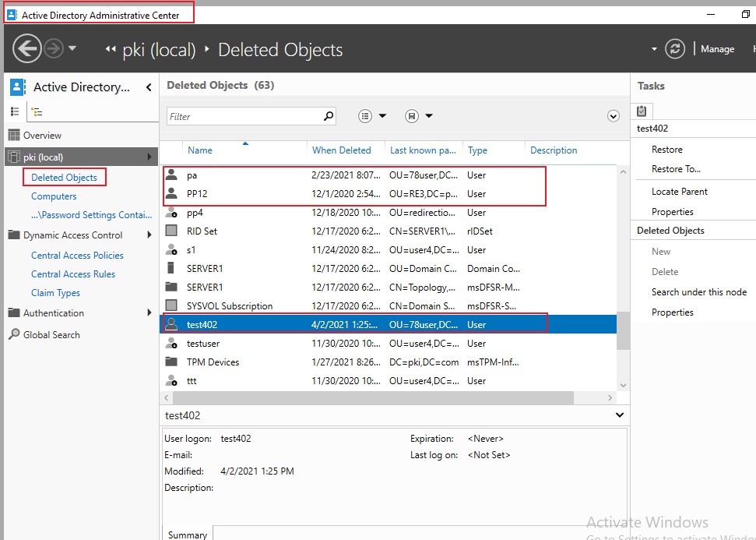The width and height of the screenshot is (756, 540).
Task: Click the saved queries disk icon
Action: pos(411,116)
